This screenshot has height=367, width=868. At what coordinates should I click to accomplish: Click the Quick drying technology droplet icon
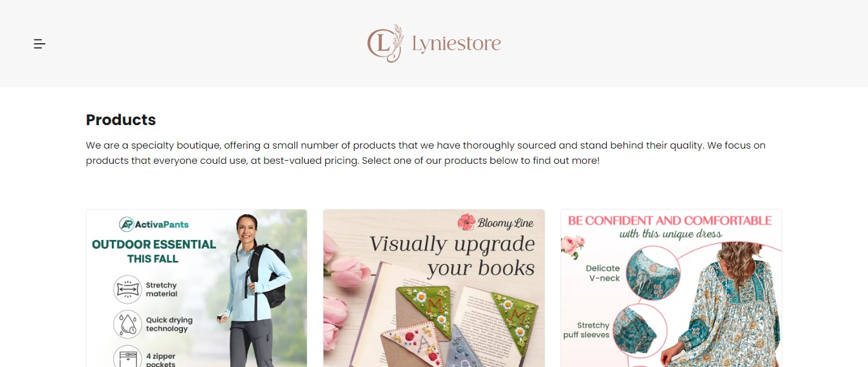pyautogui.click(x=128, y=324)
